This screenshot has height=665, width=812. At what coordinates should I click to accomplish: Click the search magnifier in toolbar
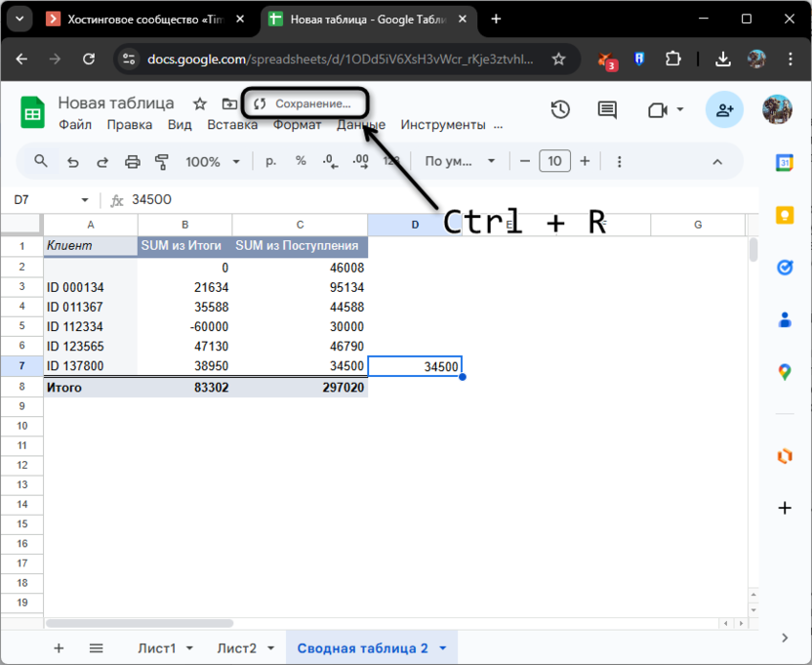click(x=41, y=161)
